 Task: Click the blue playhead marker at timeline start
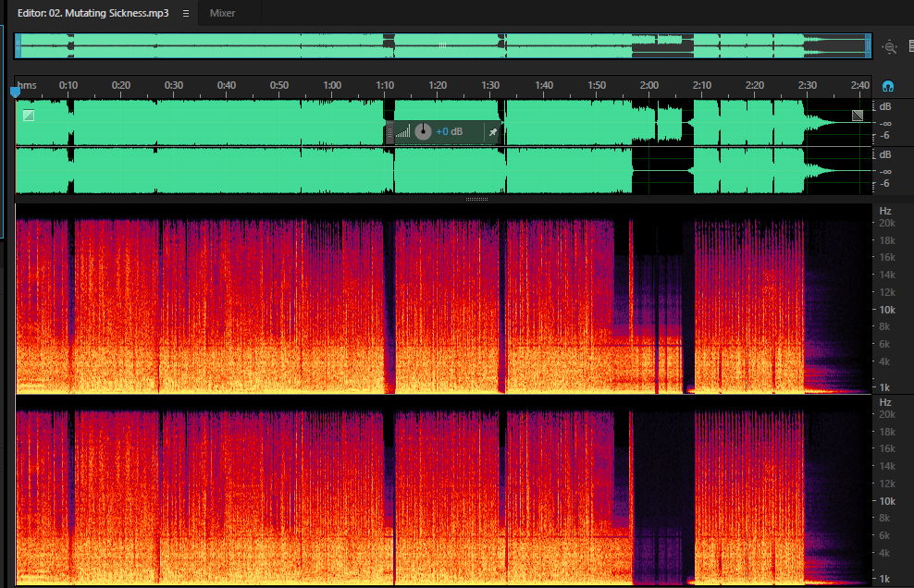[15, 92]
